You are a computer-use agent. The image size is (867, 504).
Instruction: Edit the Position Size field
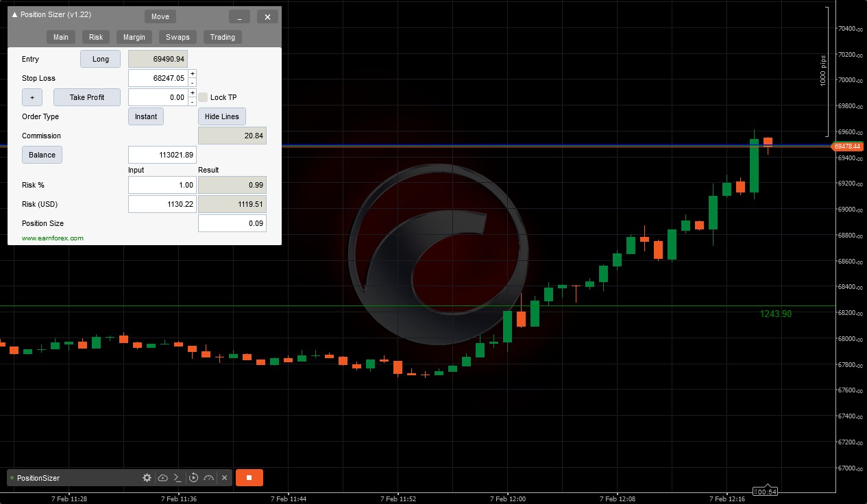point(232,223)
